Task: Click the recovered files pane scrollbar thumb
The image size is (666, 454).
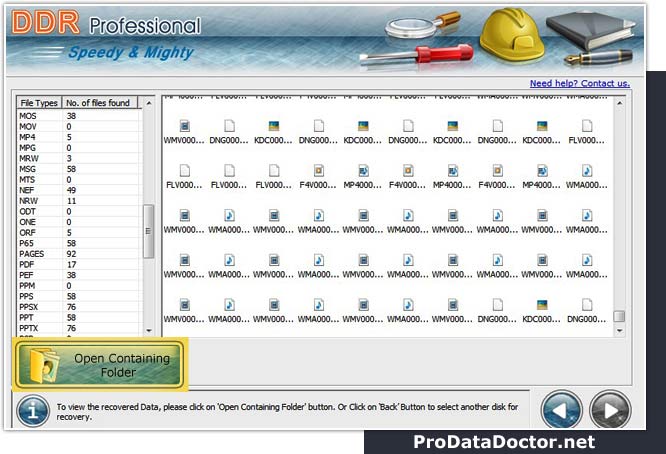Action: pyautogui.click(x=619, y=316)
